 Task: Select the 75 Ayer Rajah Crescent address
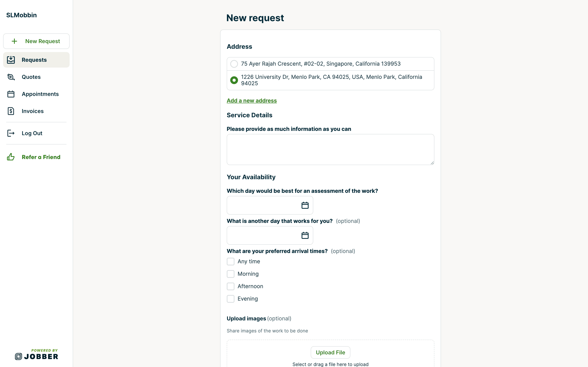234,64
